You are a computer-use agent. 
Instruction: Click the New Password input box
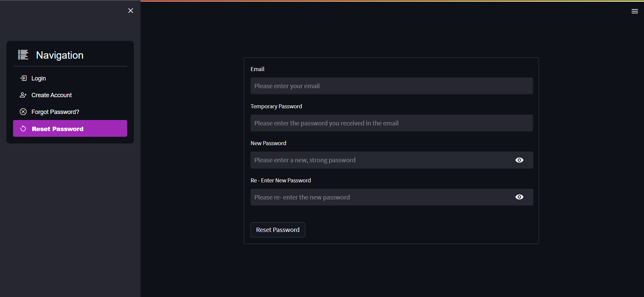click(x=379, y=160)
